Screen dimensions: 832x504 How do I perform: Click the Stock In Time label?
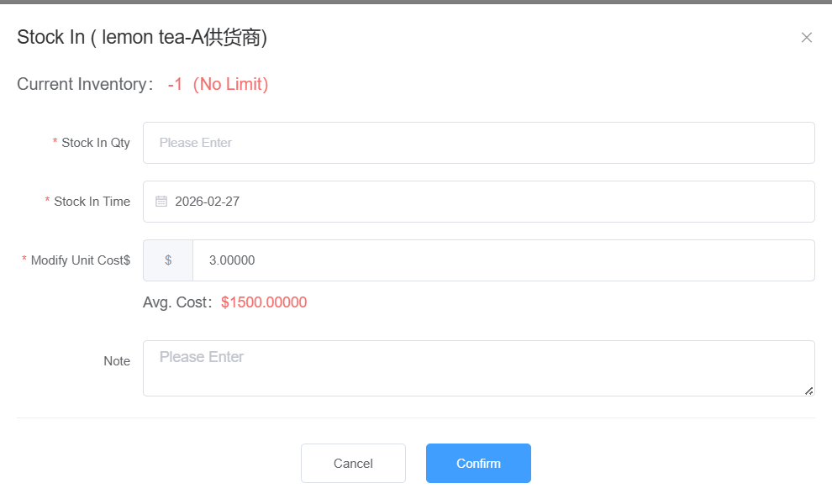click(92, 202)
